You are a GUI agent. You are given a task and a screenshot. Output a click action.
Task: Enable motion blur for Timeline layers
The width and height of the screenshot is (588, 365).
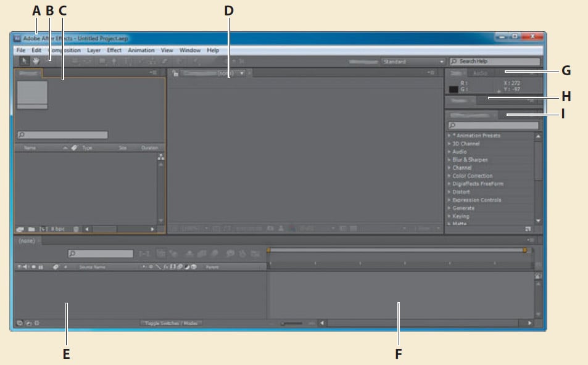215,253
